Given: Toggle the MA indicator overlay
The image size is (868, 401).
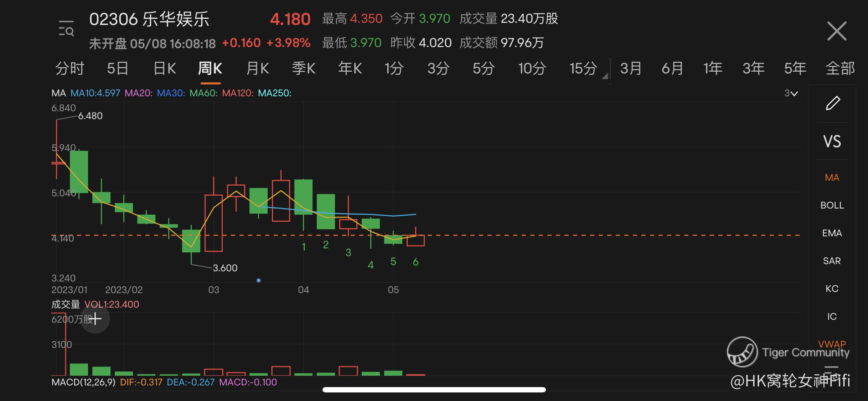Looking at the screenshot, I should pyautogui.click(x=832, y=178).
